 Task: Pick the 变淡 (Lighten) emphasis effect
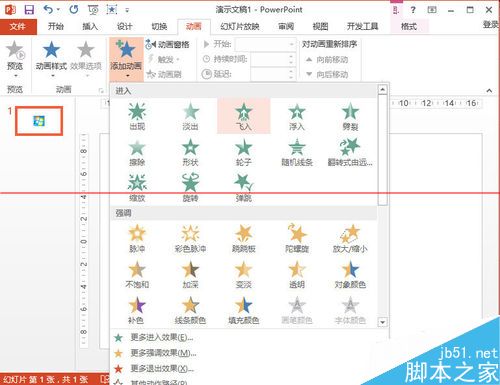(244, 274)
